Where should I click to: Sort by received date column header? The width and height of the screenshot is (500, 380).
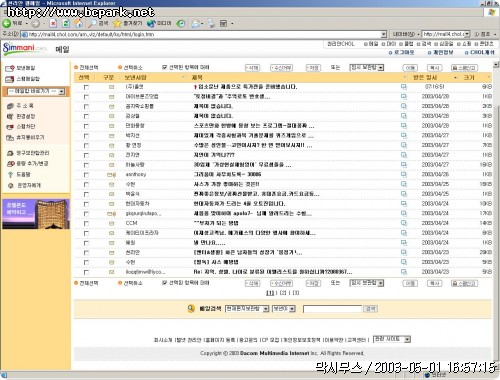(x=425, y=78)
